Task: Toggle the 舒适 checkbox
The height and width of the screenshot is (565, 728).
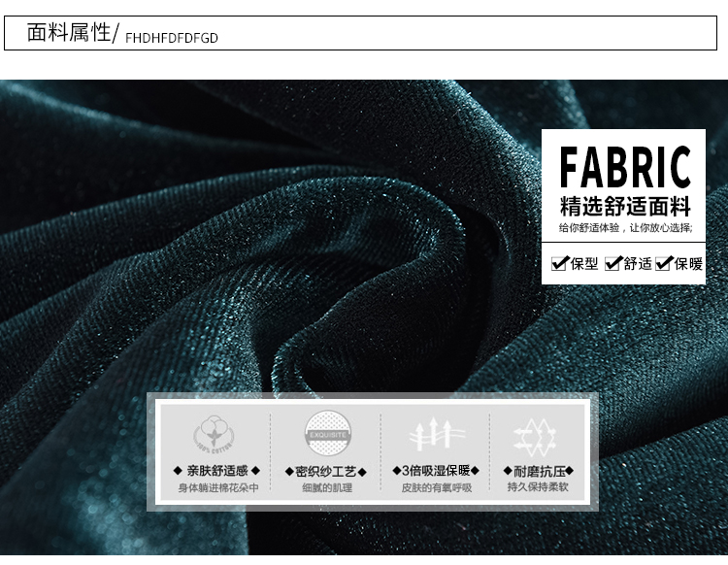Action: 612,263
